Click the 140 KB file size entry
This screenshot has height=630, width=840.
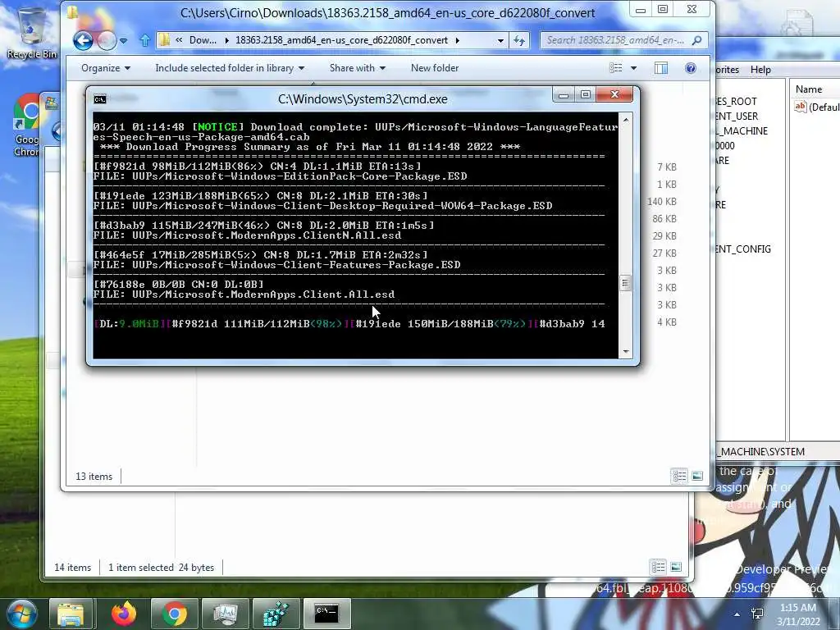click(662, 202)
